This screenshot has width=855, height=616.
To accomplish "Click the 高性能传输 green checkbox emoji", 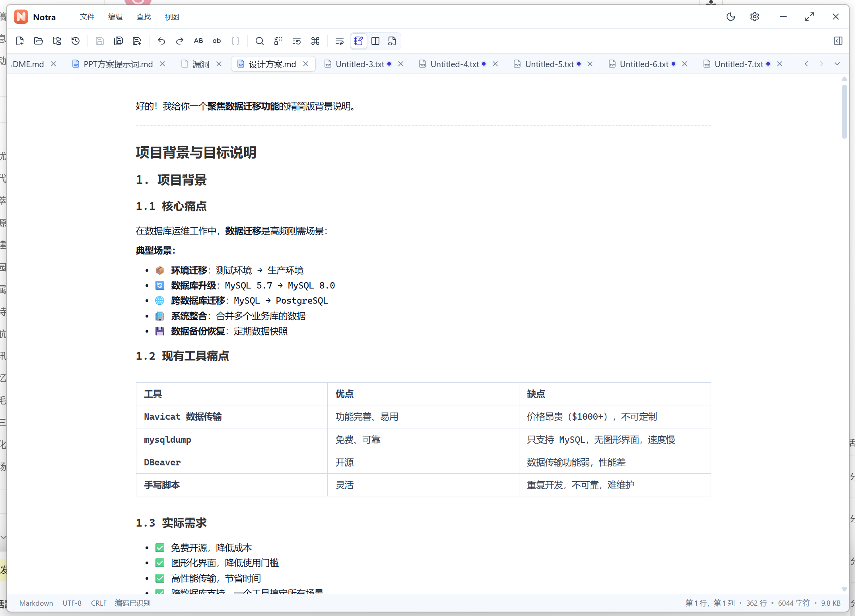I will 160,579.
